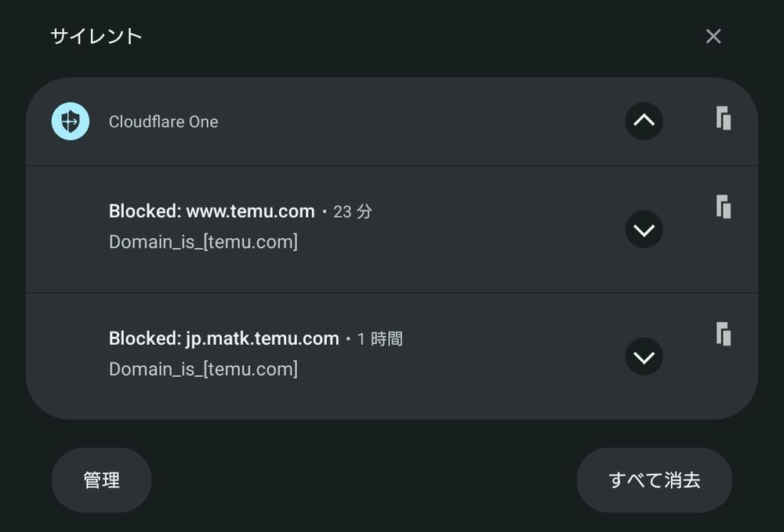Open the Blocked: jp.matk.temu.com notification title

(x=223, y=338)
